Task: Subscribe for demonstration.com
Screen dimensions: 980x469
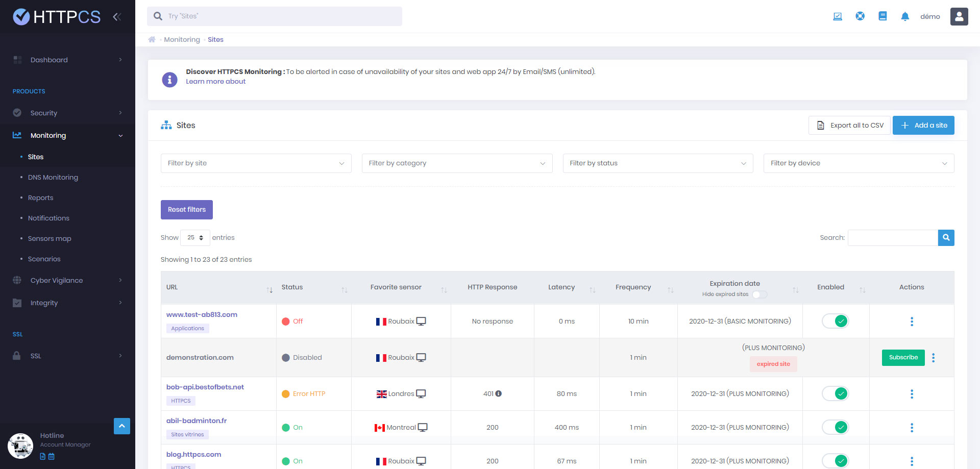Action: pos(903,357)
